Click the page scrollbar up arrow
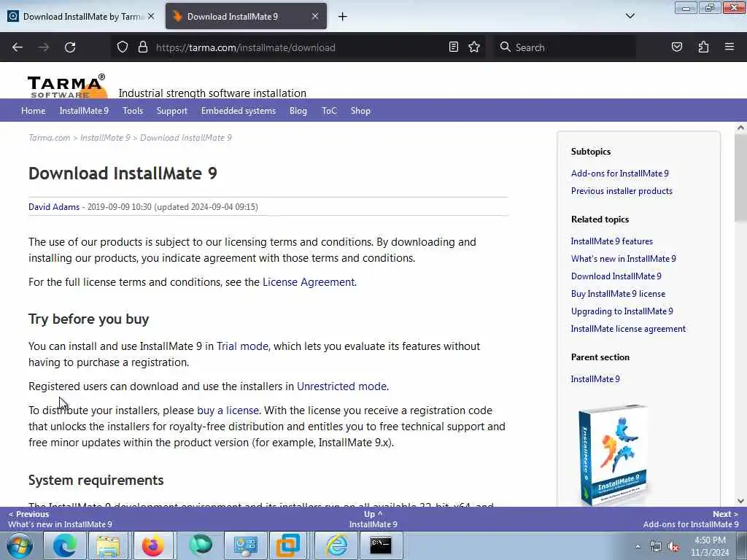Image resolution: width=747 pixels, height=560 pixels. tap(740, 128)
